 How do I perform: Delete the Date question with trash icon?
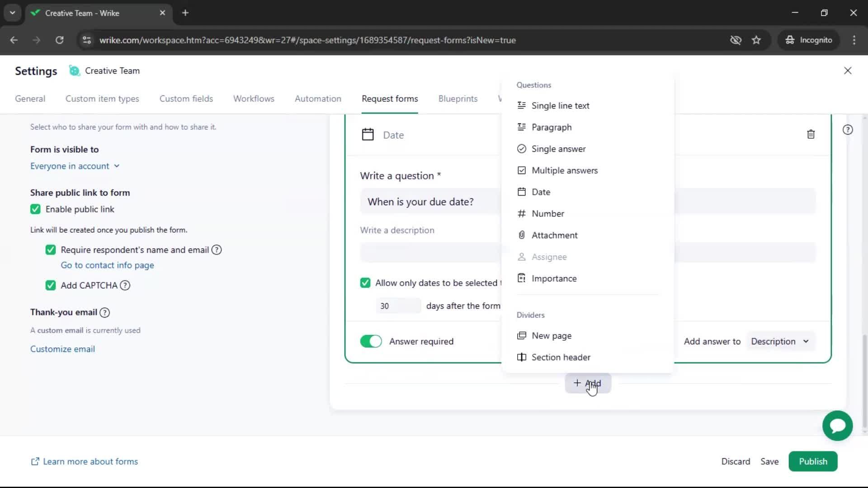811,134
